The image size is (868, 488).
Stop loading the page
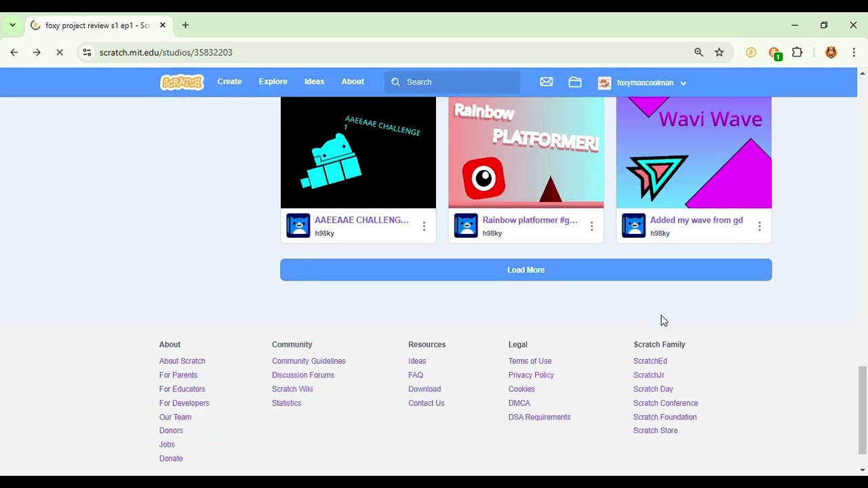[60, 52]
